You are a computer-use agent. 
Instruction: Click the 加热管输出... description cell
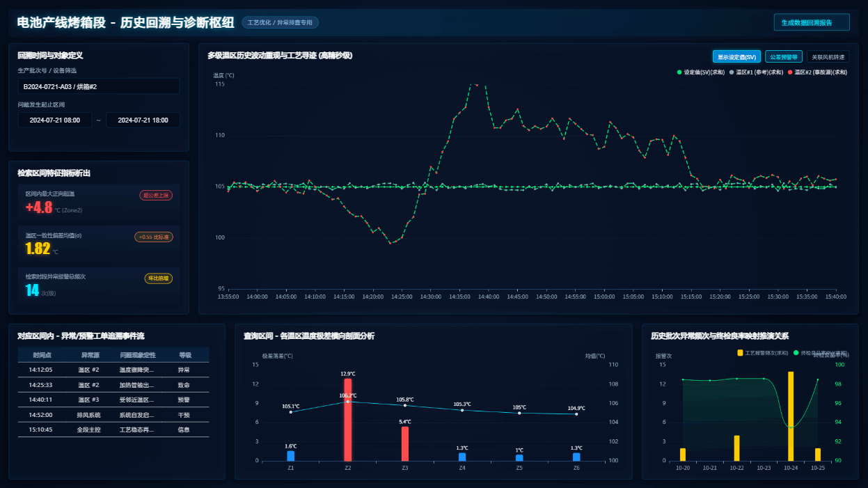click(x=136, y=385)
